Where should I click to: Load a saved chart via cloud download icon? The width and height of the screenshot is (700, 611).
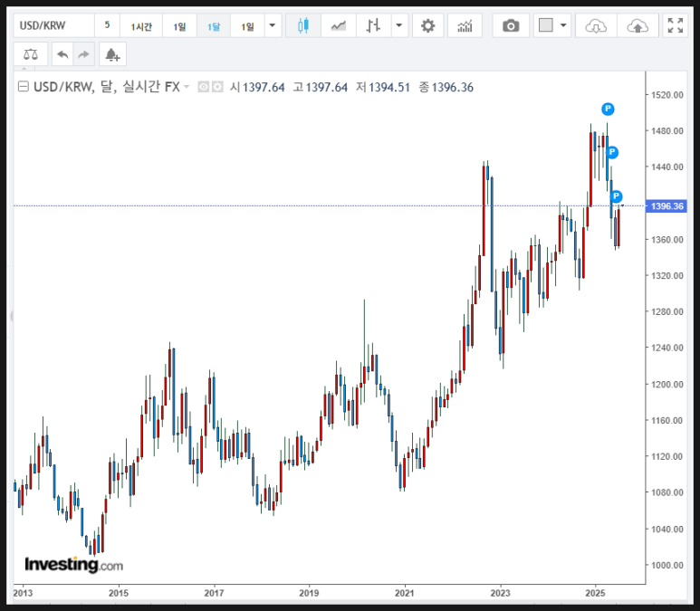tap(596, 26)
